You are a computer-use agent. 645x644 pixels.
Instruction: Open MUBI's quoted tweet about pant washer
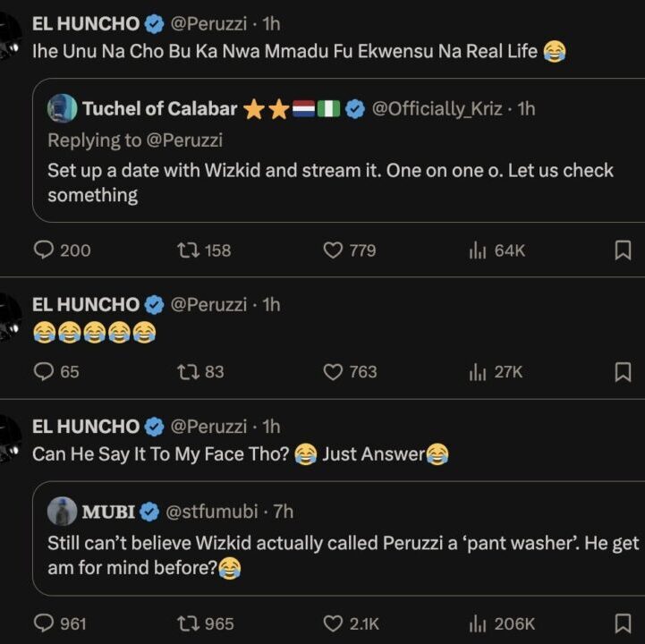point(340,555)
